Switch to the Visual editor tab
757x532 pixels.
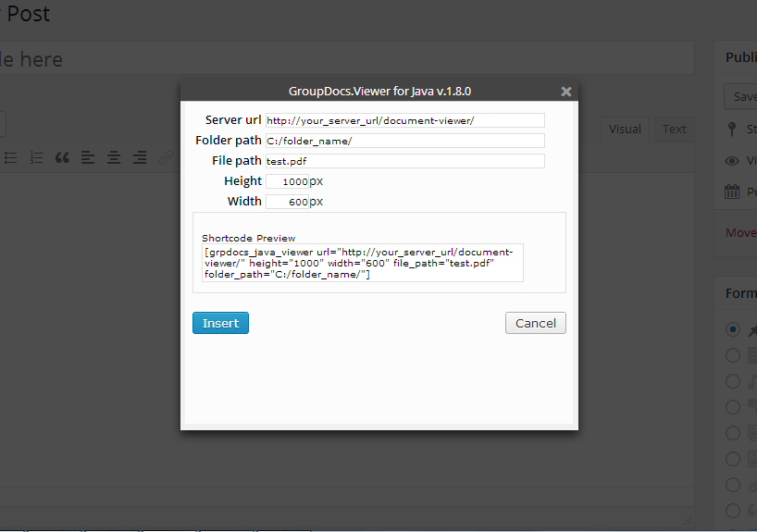pyautogui.click(x=625, y=130)
